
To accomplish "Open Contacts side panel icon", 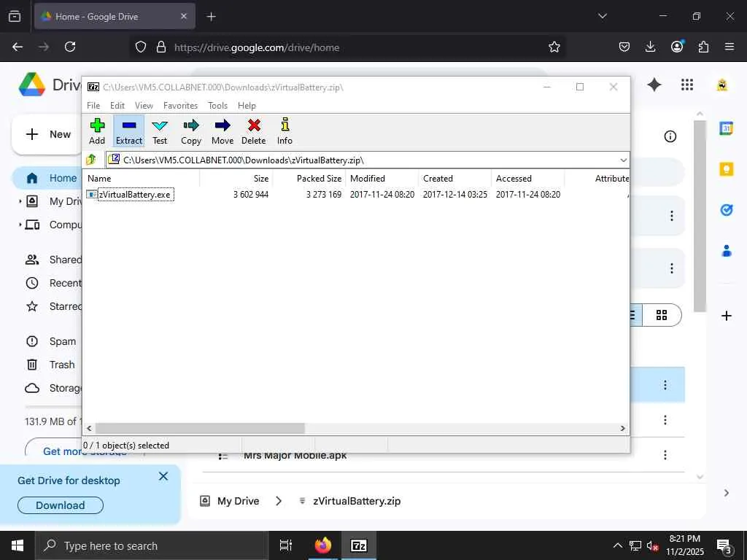I will tap(726, 251).
